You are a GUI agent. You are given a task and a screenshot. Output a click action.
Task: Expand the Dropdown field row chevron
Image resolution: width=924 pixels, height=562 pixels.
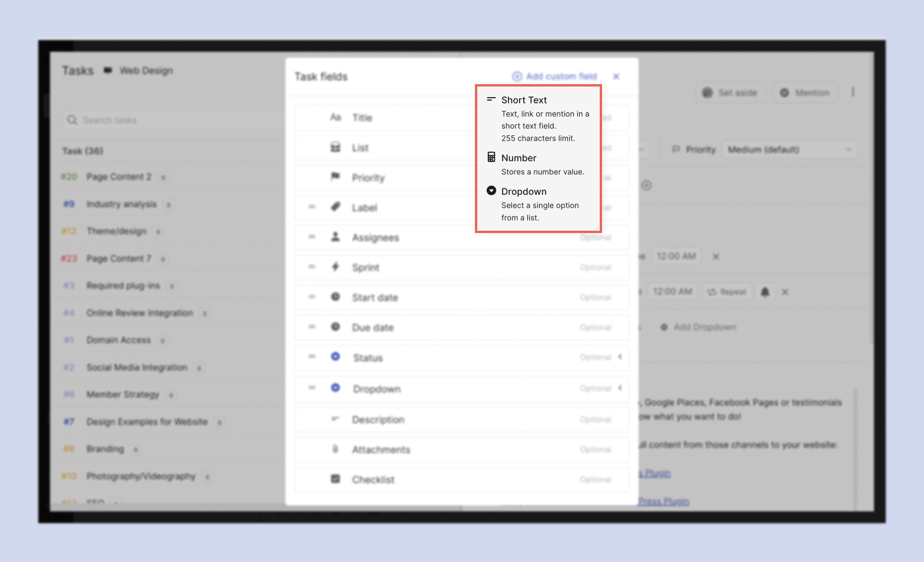click(620, 388)
